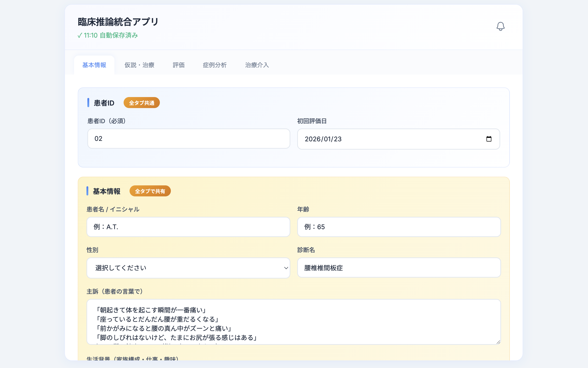
Task: Click the 年齢 input field
Action: pyautogui.click(x=399, y=227)
